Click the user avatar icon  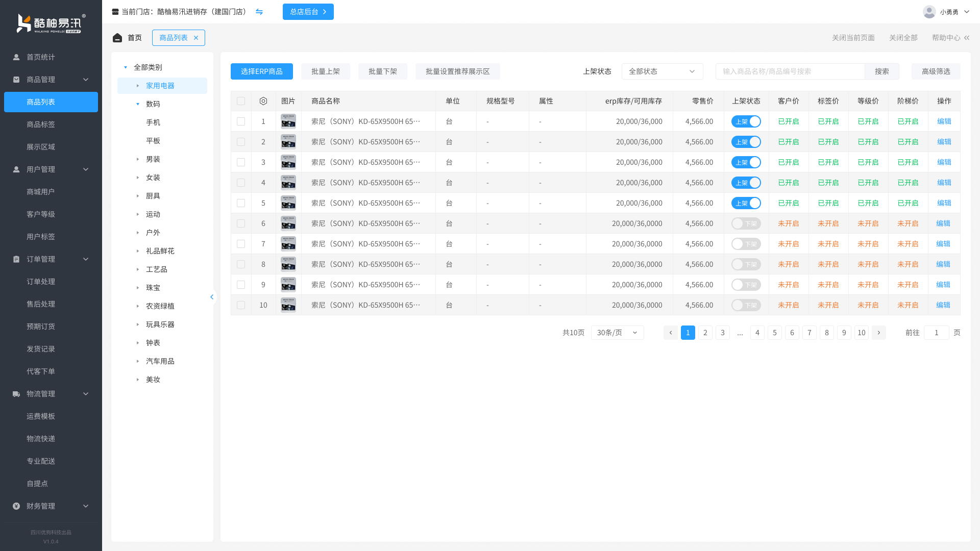click(929, 12)
